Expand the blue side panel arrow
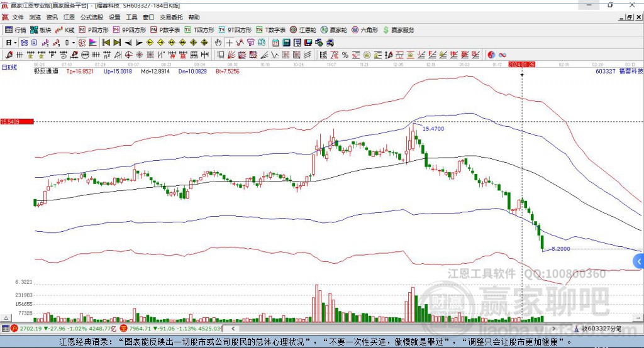Screen dimensions: 644x348 pos(639,261)
